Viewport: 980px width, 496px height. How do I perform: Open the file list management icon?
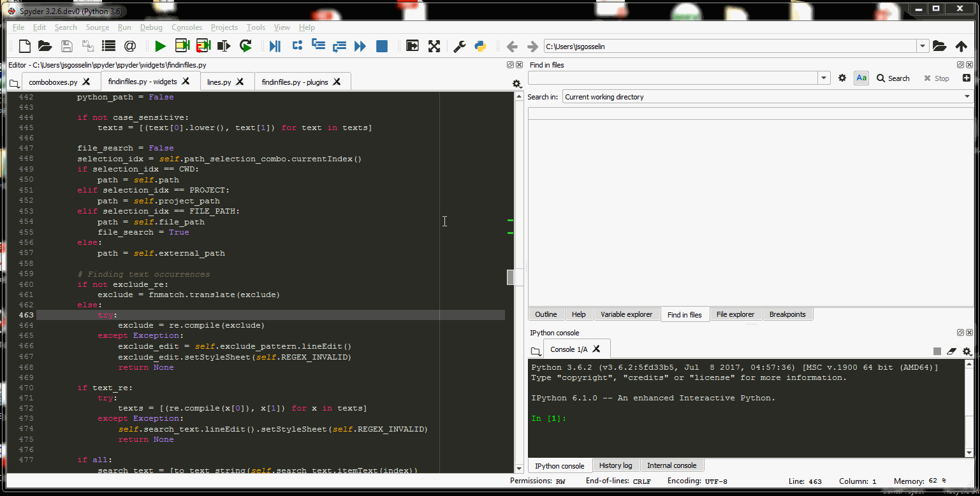tap(108, 46)
